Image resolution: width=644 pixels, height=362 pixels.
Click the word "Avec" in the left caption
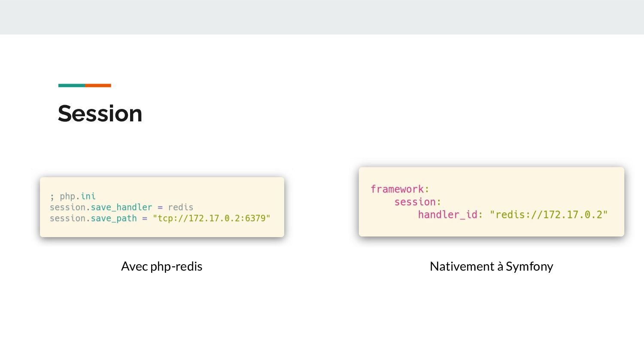(x=134, y=266)
